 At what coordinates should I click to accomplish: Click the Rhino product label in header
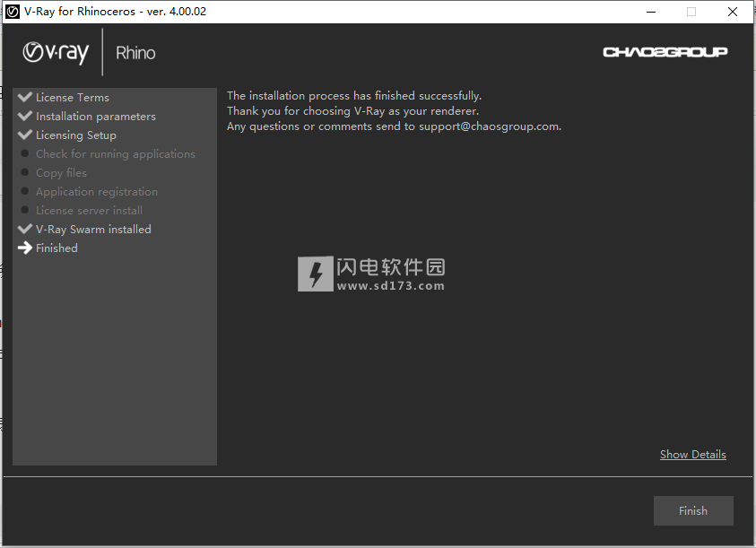point(135,53)
